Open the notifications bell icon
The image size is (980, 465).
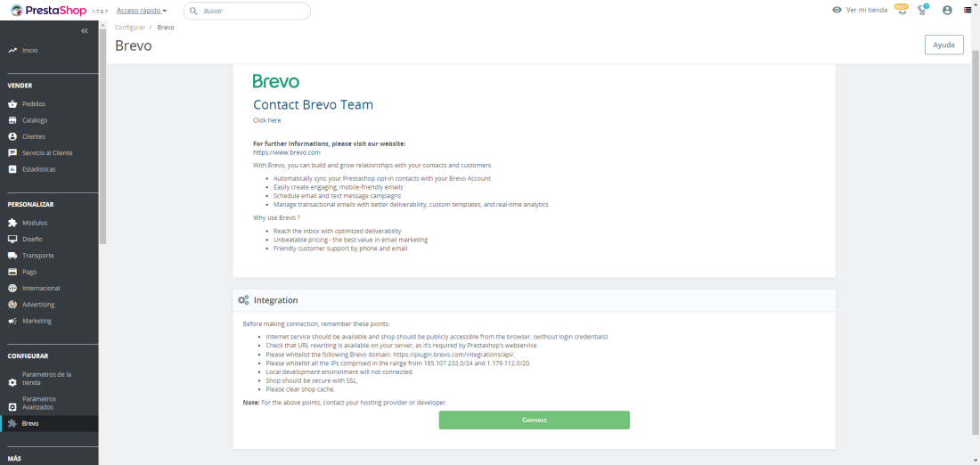902,10
